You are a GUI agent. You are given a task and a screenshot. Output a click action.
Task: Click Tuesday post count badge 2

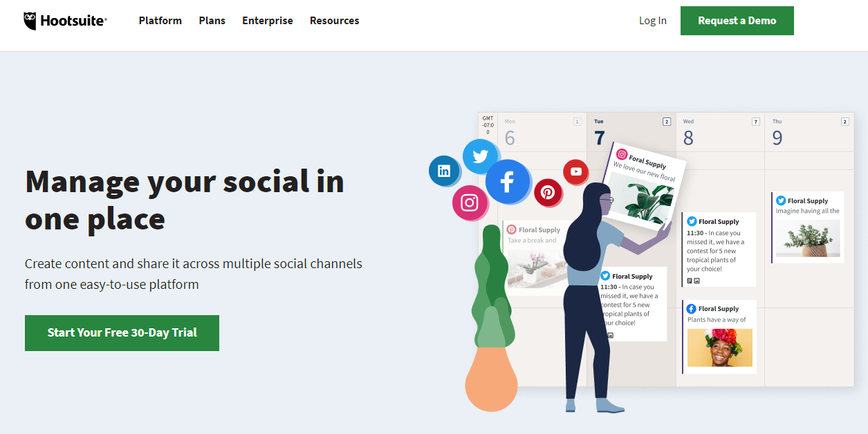pyautogui.click(x=667, y=122)
